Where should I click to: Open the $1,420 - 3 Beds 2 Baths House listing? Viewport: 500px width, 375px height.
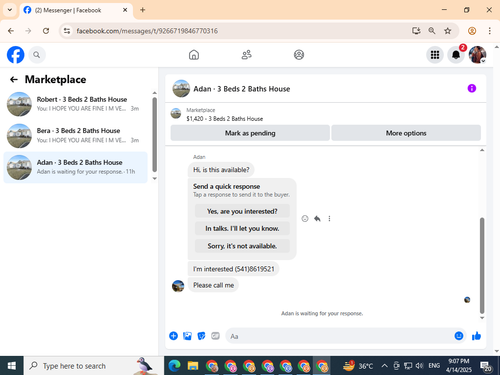224,119
